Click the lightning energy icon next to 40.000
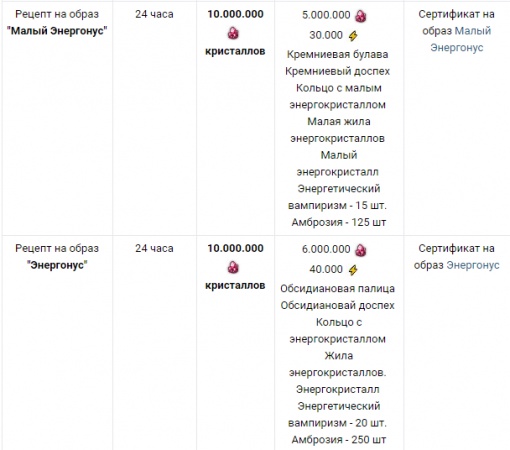This screenshot has height=450, width=510. (353, 270)
